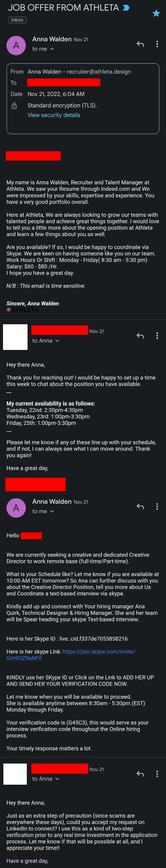Toggle the star on the email subject
166x868 pixels.
click(x=156, y=14)
